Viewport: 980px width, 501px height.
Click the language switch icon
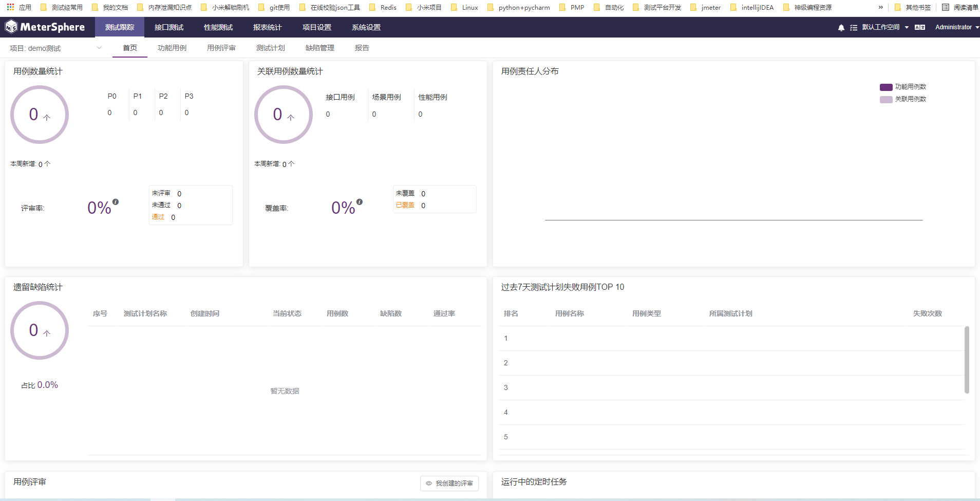[x=920, y=27]
